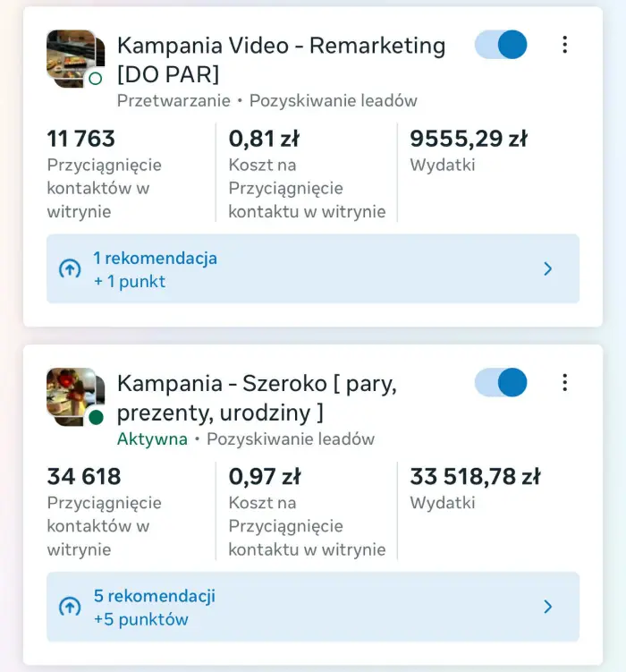
Task: Click the processing status dot on Remarketing thumbnail
Action: click(95, 79)
